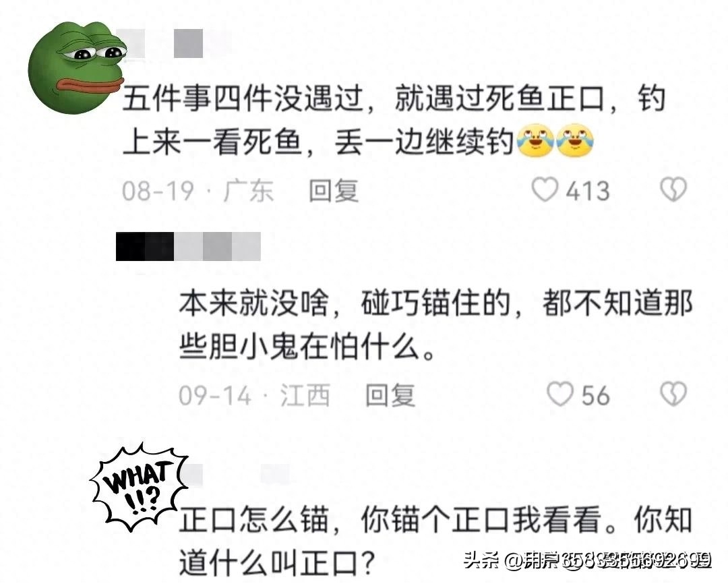Like the comment with 413 likes
Screen dimensions: 728x586
point(545,190)
